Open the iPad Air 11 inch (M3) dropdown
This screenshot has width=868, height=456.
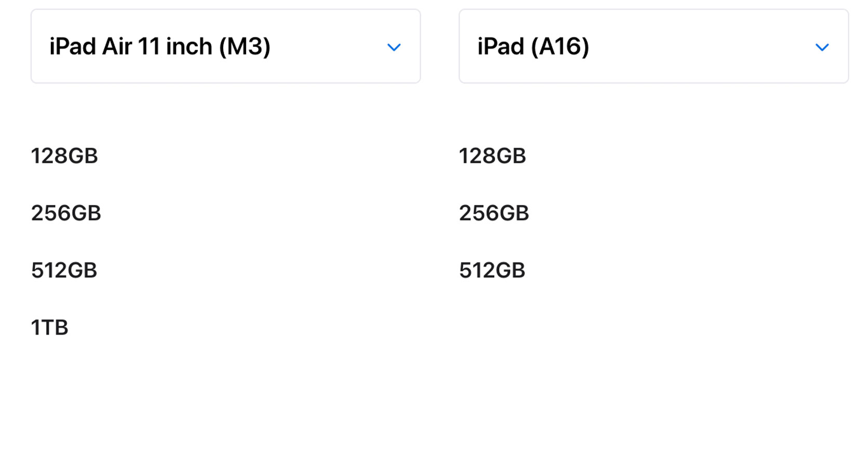tap(225, 46)
